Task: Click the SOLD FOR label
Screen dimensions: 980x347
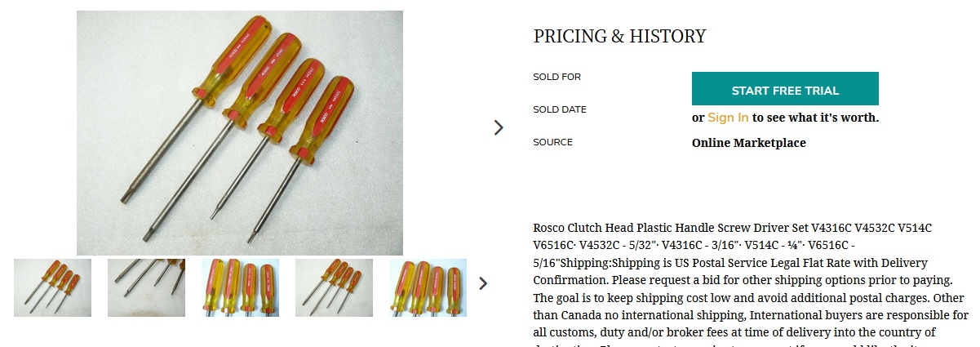Action: tap(557, 77)
